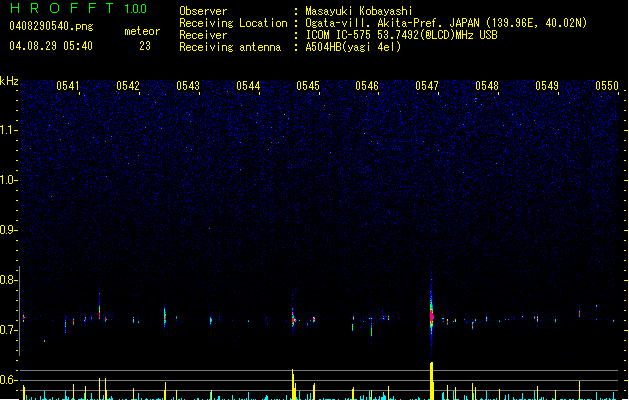Click the meteor count value 23
The image size is (629, 400).
(x=145, y=46)
